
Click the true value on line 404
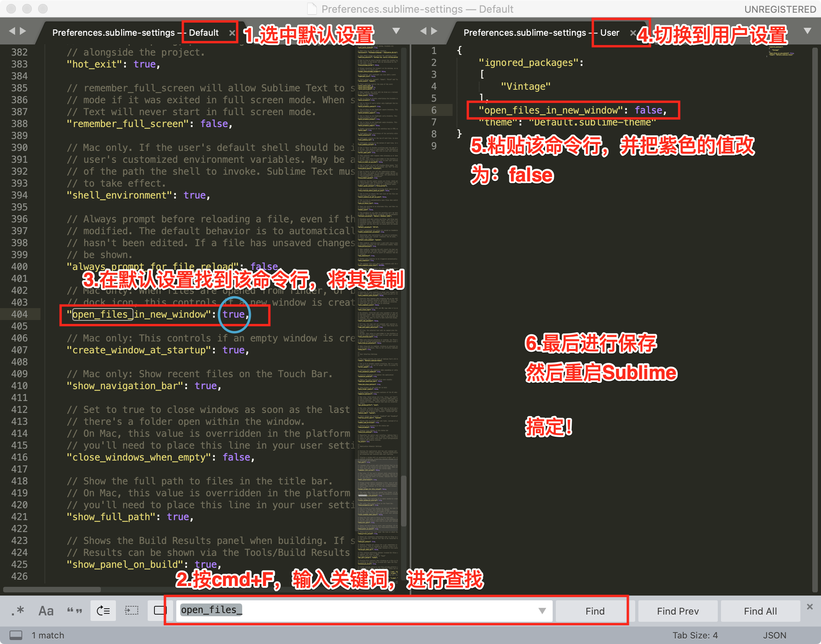[x=233, y=314]
